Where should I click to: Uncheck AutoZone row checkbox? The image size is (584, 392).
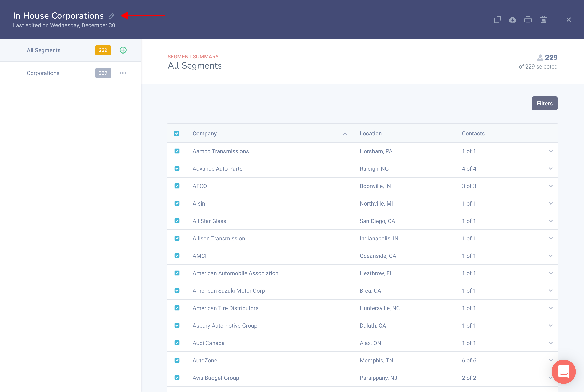(177, 361)
